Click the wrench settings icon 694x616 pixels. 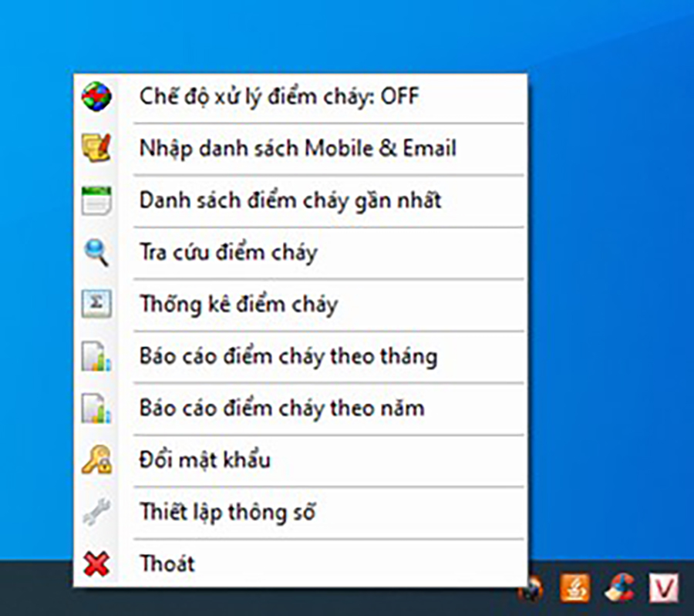click(x=96, y=512)
